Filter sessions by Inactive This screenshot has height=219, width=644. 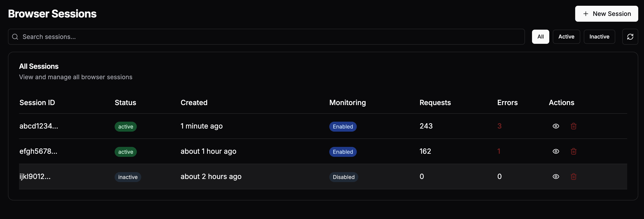pyautogui.click(x=599, y=37)
